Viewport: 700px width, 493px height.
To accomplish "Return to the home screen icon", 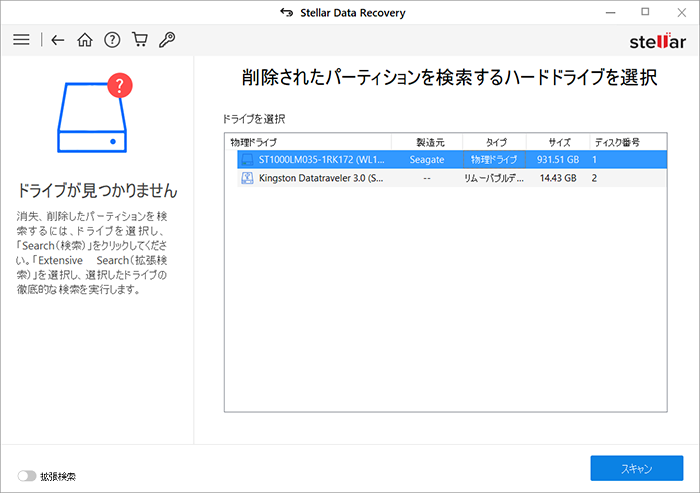I will click(85, 40).
